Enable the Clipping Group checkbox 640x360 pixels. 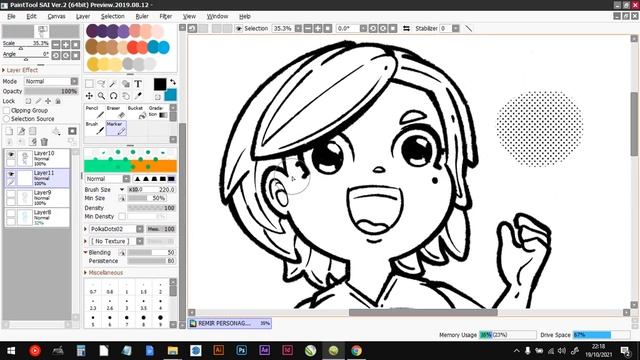pyautogui.click(x=6, y=110)
